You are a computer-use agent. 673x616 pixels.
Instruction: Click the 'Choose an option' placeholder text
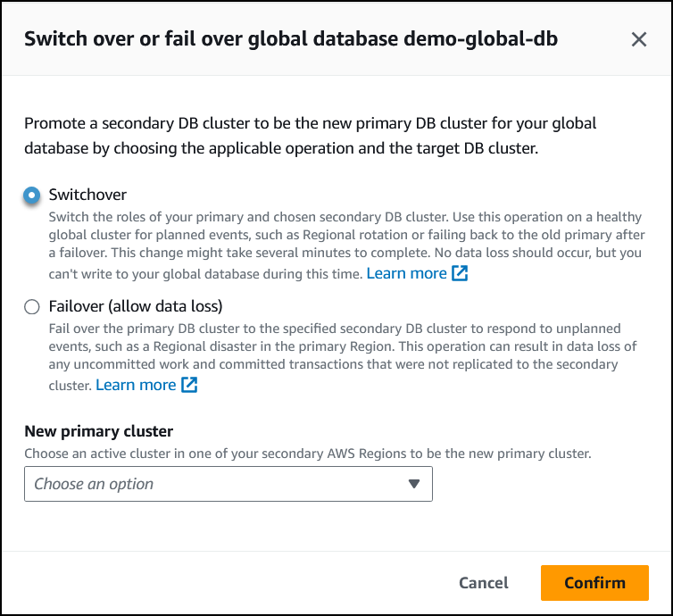point(94,484)
